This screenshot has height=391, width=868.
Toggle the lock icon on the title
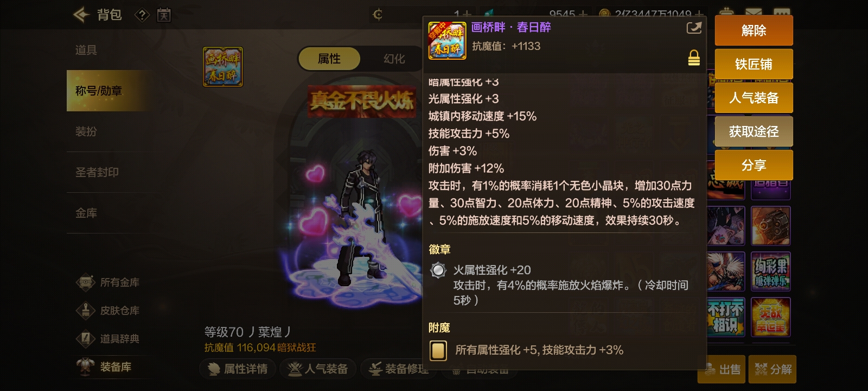coord(694,58)
